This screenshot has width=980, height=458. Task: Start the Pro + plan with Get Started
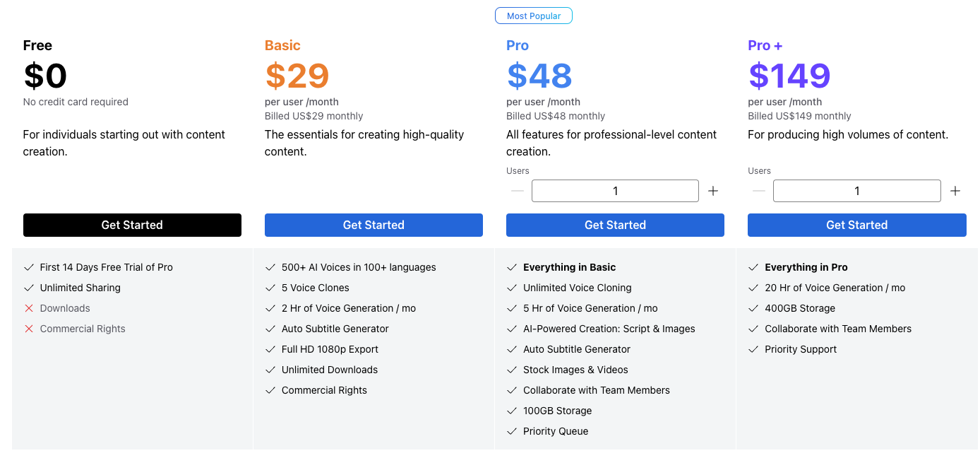point(856,225)
